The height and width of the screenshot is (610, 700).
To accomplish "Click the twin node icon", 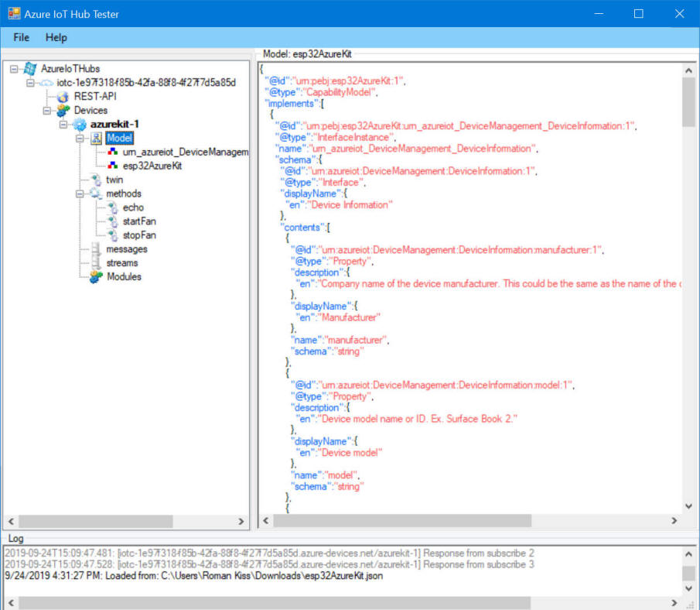I will tap(96, 180).
